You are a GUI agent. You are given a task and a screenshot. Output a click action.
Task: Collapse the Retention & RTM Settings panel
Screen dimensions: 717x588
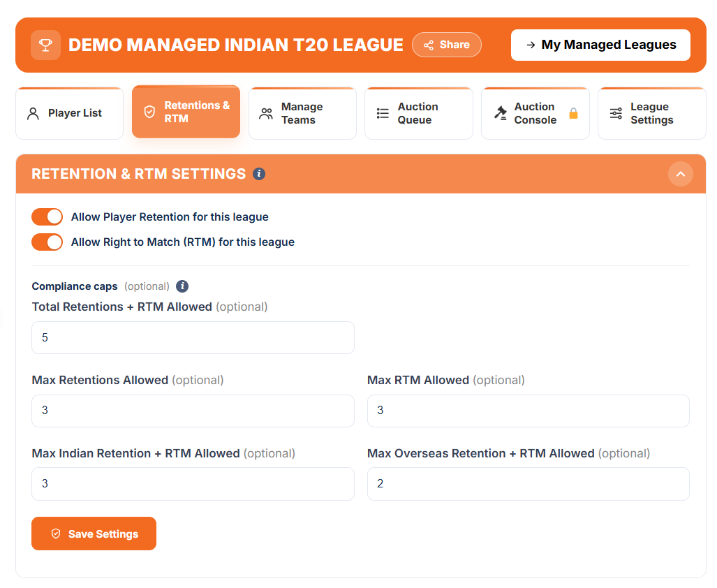681,174
